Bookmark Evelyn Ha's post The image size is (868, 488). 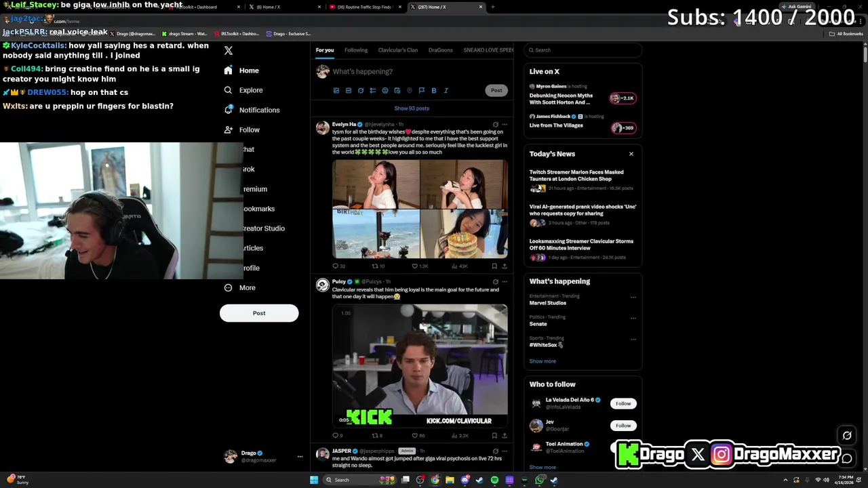click(494, 266)
